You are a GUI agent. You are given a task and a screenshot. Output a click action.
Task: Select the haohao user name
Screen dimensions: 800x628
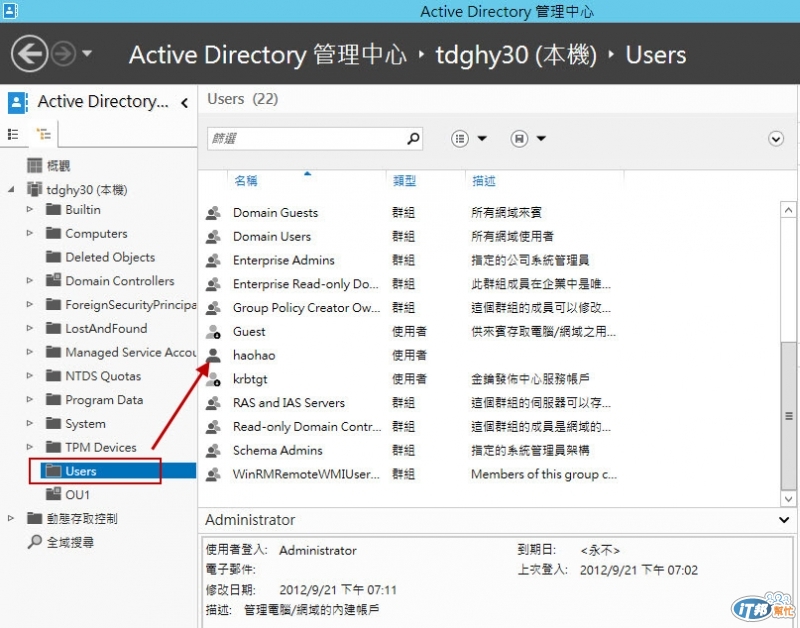pos(254,355)
